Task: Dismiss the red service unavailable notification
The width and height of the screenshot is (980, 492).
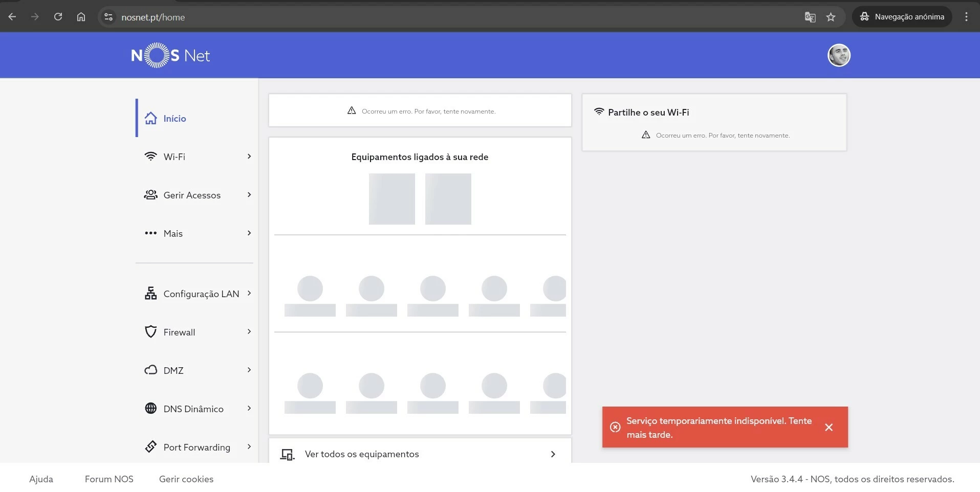Action: [829, 427]
